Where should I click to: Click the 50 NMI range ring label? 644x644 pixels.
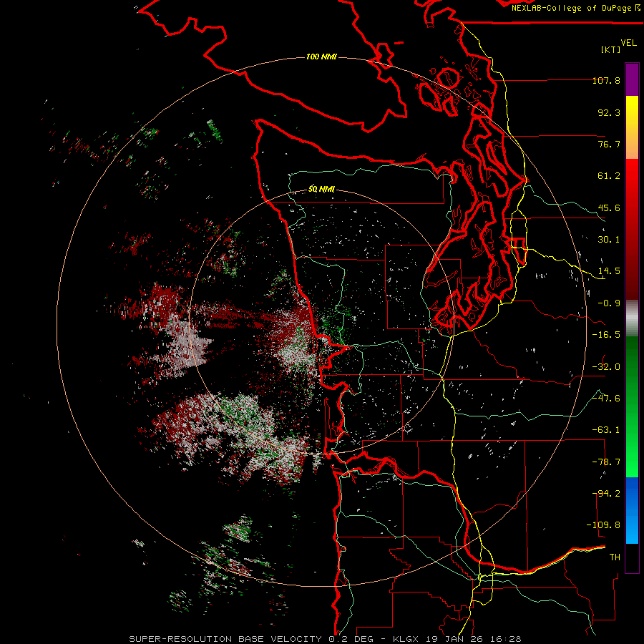pos(321,190)
